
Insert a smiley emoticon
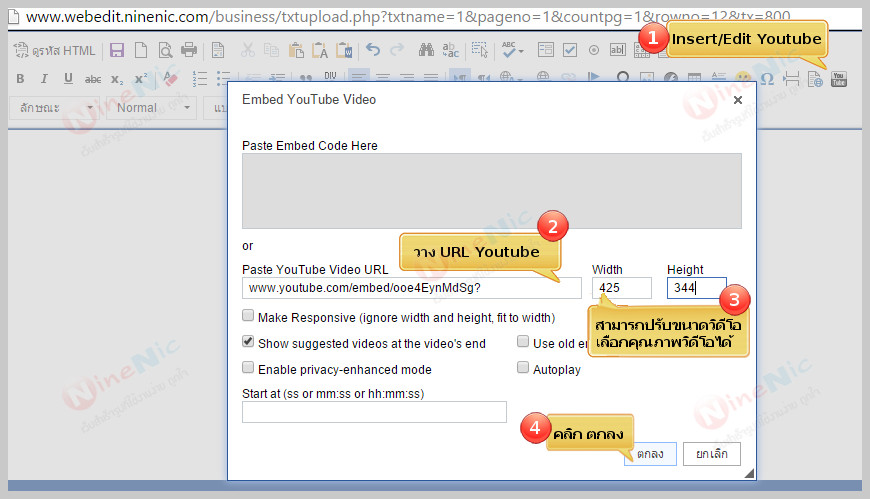(x=743, y=79)
